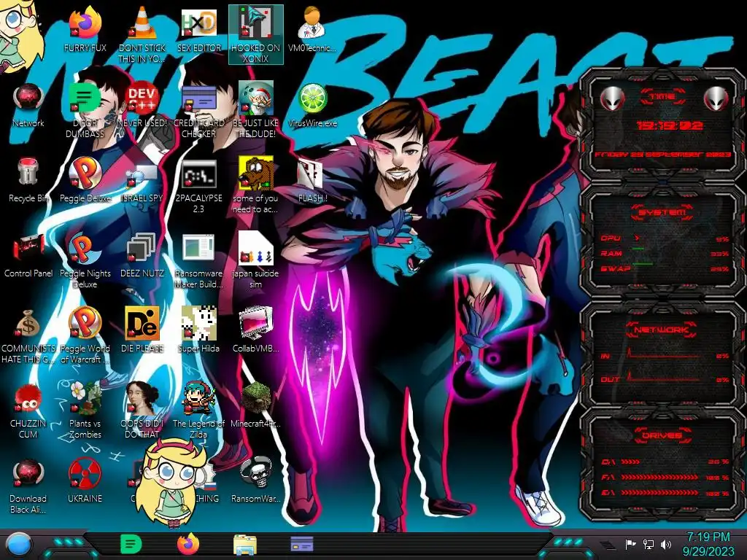
Task: Click the Start orb on the taskbar
Action: [19, 545]
